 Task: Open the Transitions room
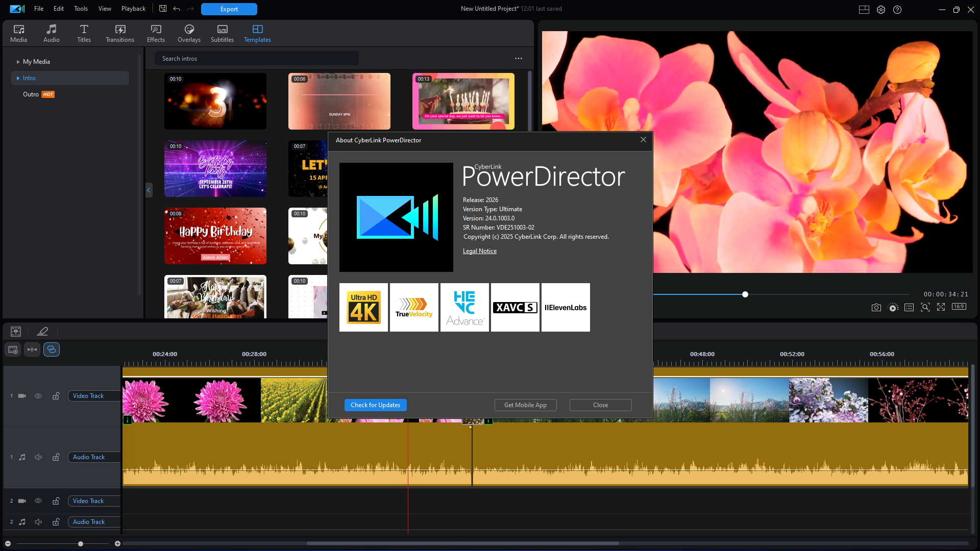pyautogui.click(x=120, y=33)
